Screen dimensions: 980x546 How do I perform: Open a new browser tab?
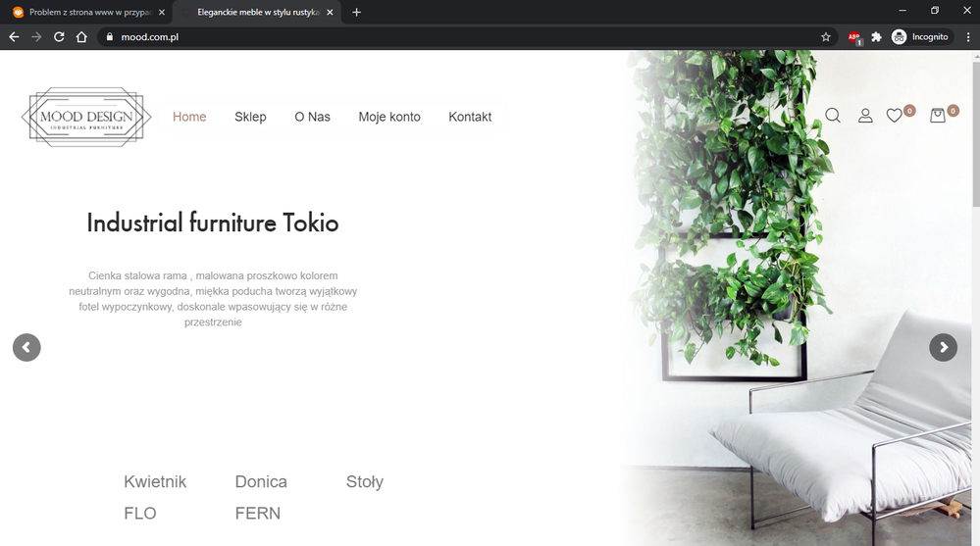tap(356, 13)
